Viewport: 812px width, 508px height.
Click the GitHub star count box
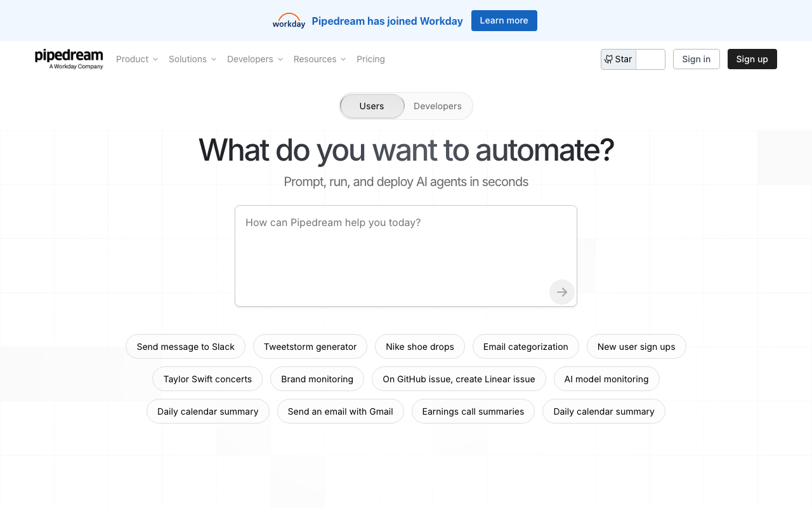click(650, 59)
